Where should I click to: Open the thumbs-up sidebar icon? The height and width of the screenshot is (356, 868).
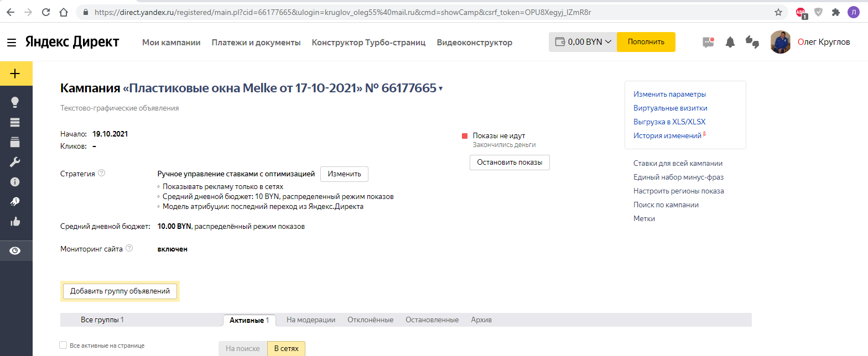[x=15, y=222]
